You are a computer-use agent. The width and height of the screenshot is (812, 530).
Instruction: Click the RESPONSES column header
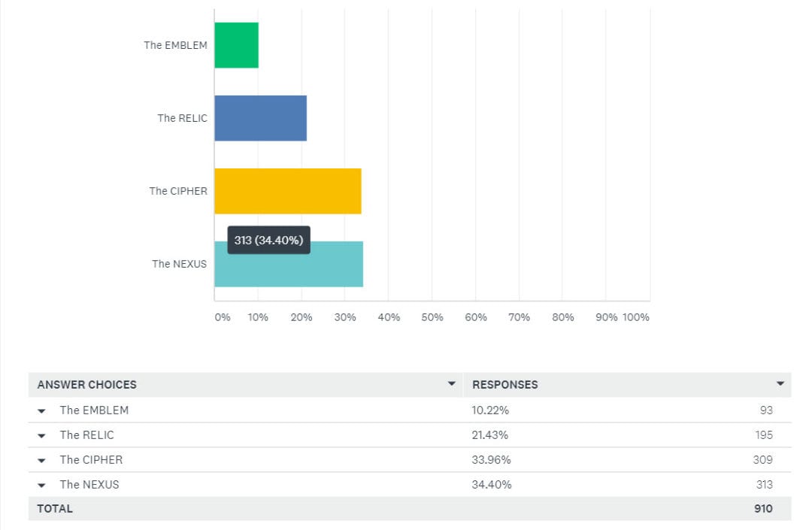(505, 385)
